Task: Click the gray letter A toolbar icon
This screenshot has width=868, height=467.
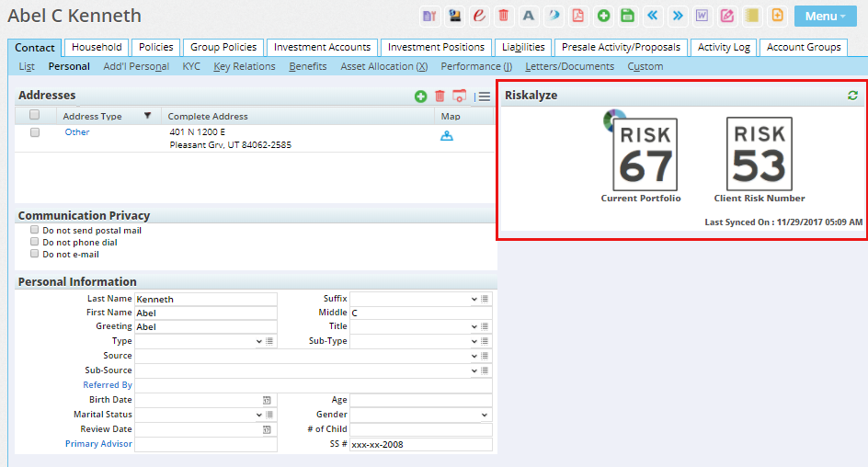Action: [529, 16]
